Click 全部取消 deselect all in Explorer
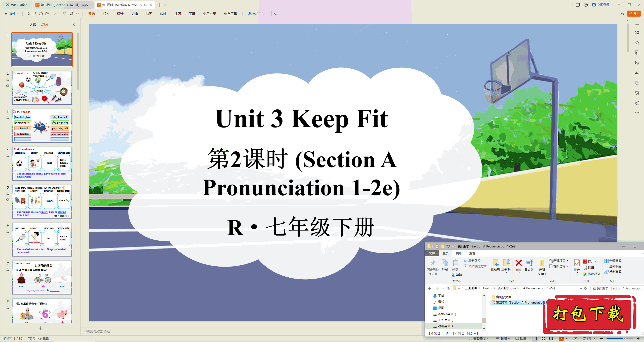The image size is (644, 342). pyautogui.click(x=613, y=266)
